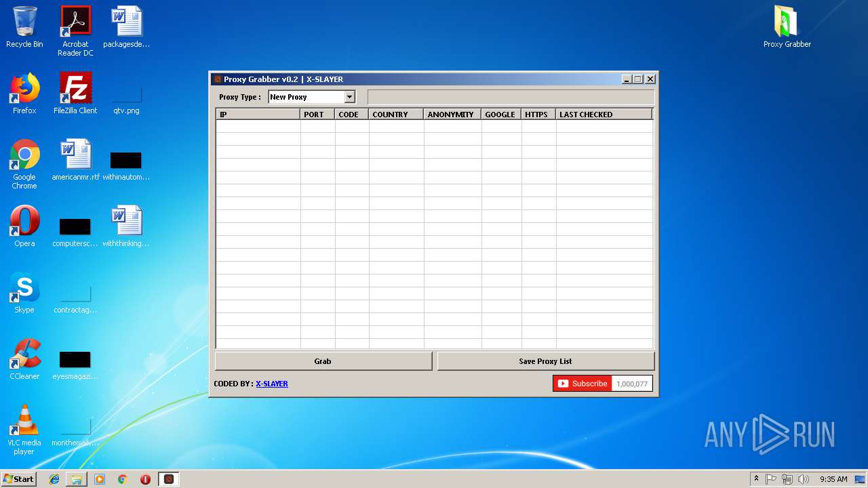Viewport: 868px width, 488px height.
Task: Launch the media player taskbar icon
Action: coord(100,479)
